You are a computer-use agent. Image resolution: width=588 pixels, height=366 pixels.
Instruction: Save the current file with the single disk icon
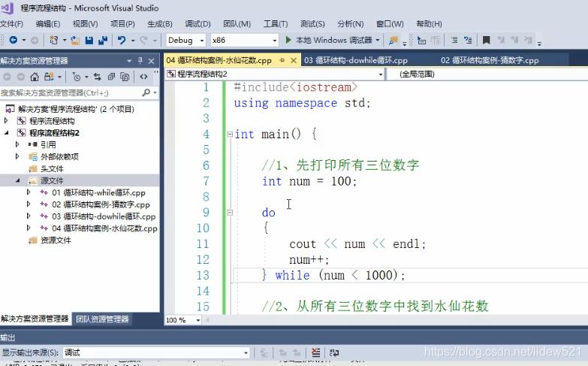coord(89,40)
